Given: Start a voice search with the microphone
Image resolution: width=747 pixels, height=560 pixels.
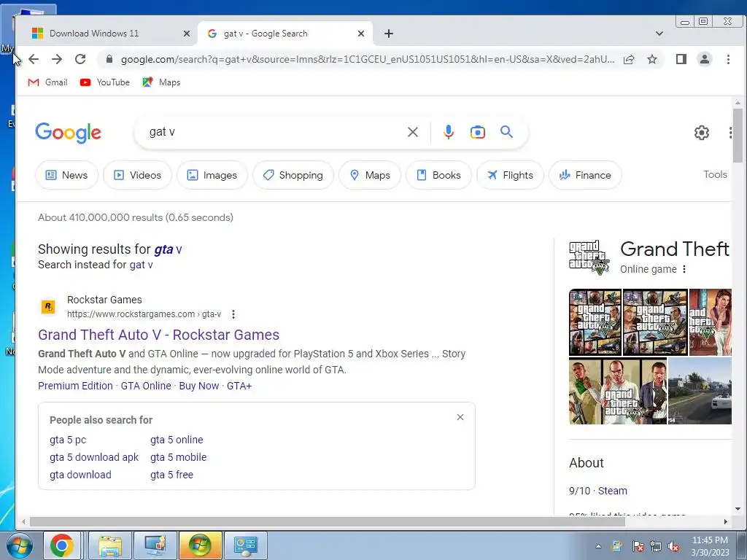Looking at the screenshot, I should pos(449,132).
